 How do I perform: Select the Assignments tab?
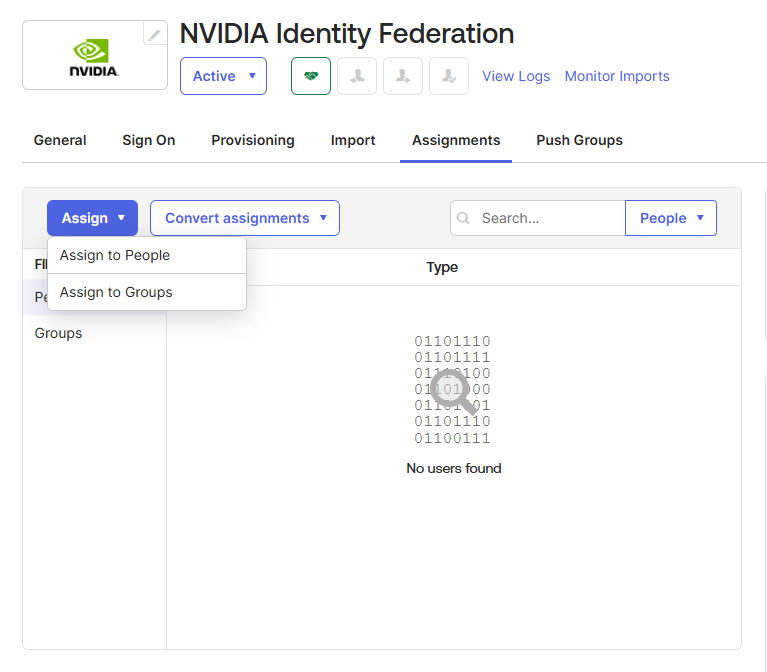click(x=456, y=140)
